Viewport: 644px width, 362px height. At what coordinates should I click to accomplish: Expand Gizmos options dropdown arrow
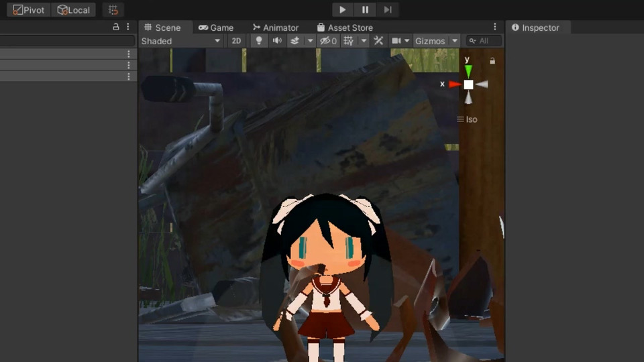click(455, 41)
